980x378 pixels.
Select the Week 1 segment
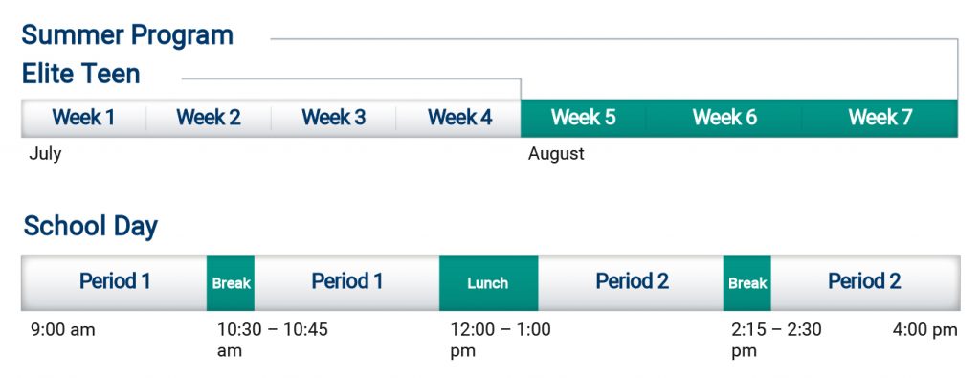coord(84,118)
